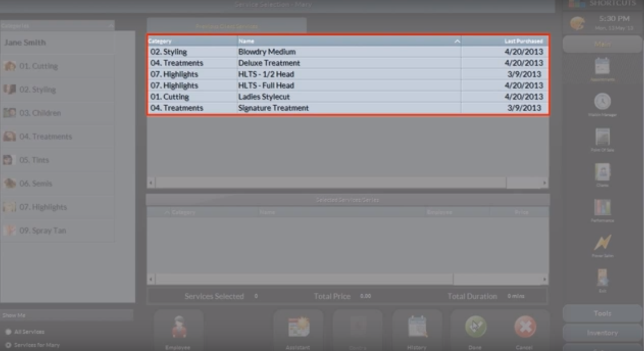The height and width of the screenshot is (351, 644).
Task: Select the Ladies Stylecut service row
Action: tap(264, 97)
